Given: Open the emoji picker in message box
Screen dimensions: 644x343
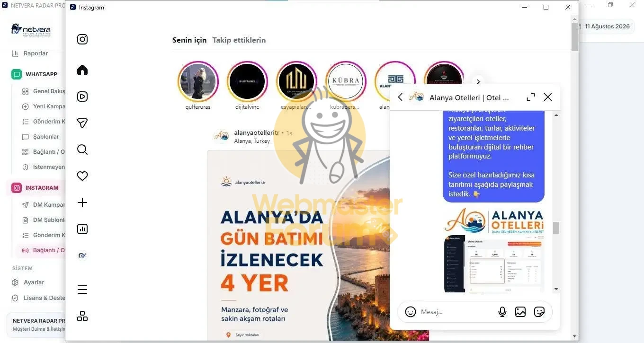Looking at the screenshot, I should pos(411,312).
